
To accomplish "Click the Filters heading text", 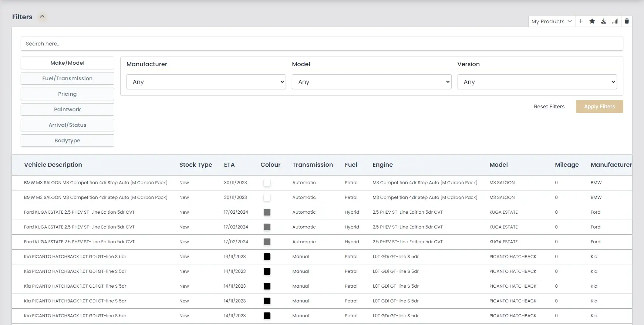I will pyautogui.click(x=22, y=17).
